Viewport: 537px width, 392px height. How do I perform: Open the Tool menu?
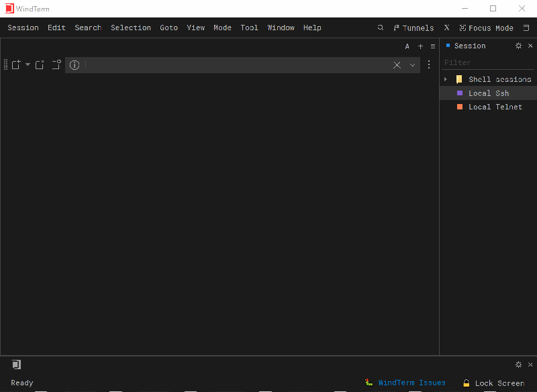[249, 28]
